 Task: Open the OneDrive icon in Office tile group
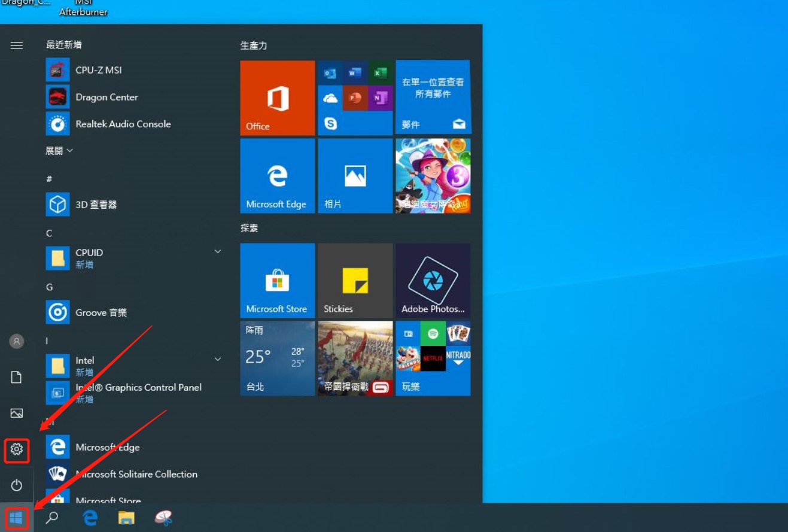pyautogui.click(x=330, y=98)
